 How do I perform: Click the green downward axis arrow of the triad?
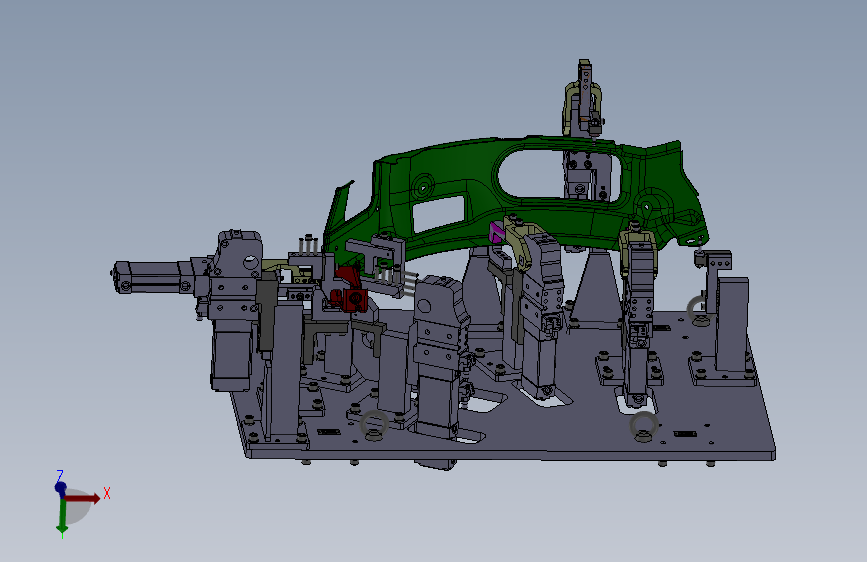click(62, 517)
